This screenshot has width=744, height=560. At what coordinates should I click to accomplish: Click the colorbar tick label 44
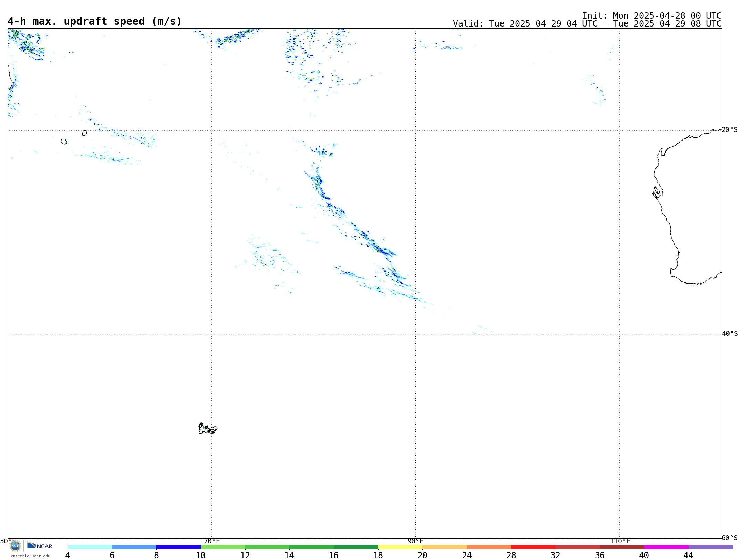(x=688, y=555)
